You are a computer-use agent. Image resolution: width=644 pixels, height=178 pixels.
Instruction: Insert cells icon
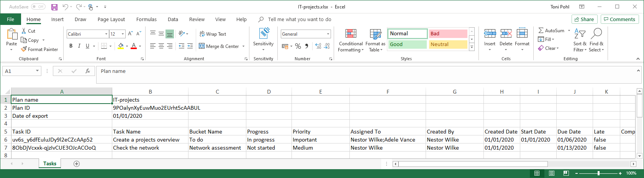pyautogui.click(x=490, y=33)
